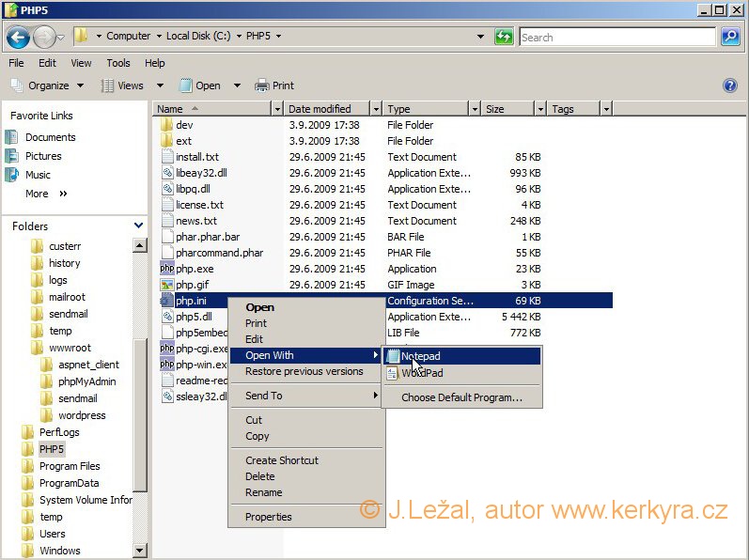Select Properties from the context menu
749x560 pixels.
[x=268, y=517]
